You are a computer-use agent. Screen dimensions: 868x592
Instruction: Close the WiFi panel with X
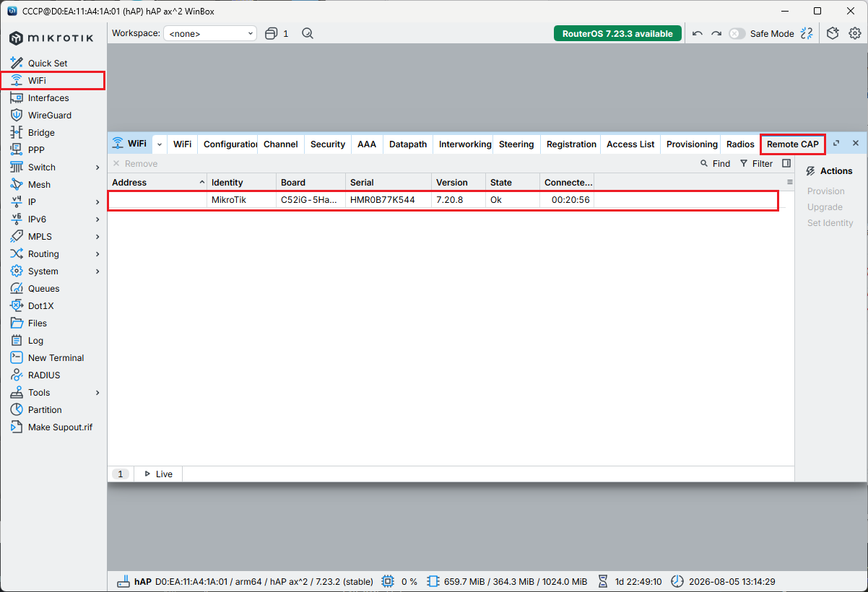(x=856, y=144)
